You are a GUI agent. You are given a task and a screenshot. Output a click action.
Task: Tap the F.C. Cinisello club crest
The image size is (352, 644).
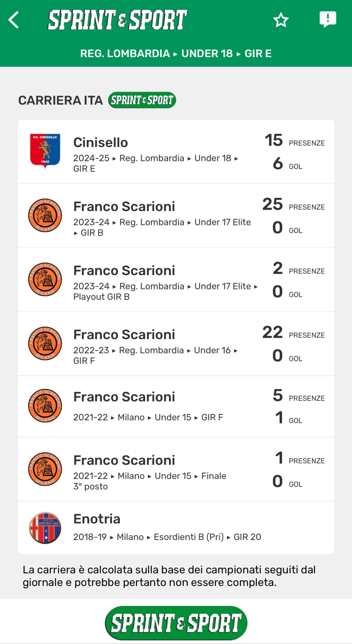45,151
